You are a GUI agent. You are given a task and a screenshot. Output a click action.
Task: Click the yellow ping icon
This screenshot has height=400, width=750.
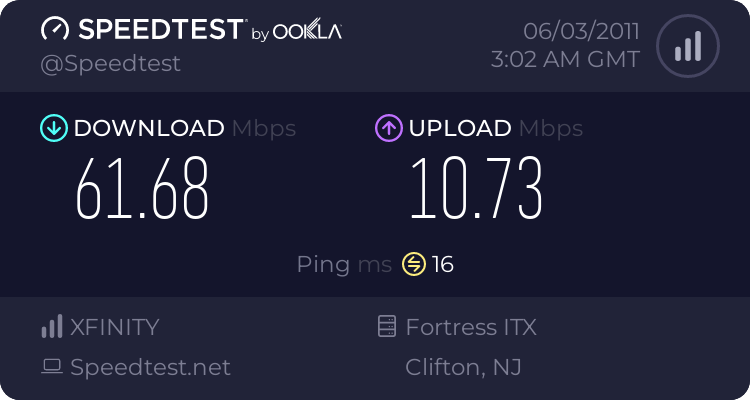414,264
